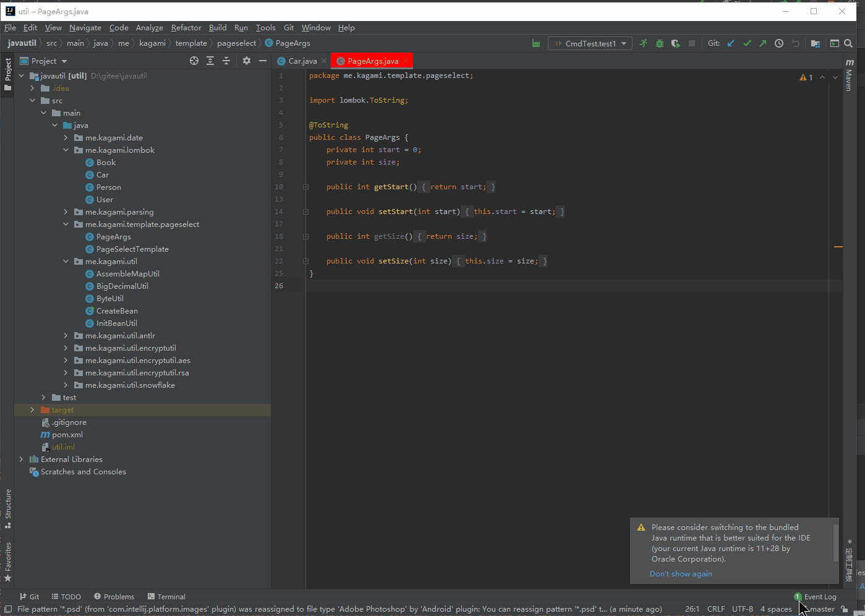Show Git history with the clock icon
The width and height of the screenshot is (865, 616).
(779, 43)
